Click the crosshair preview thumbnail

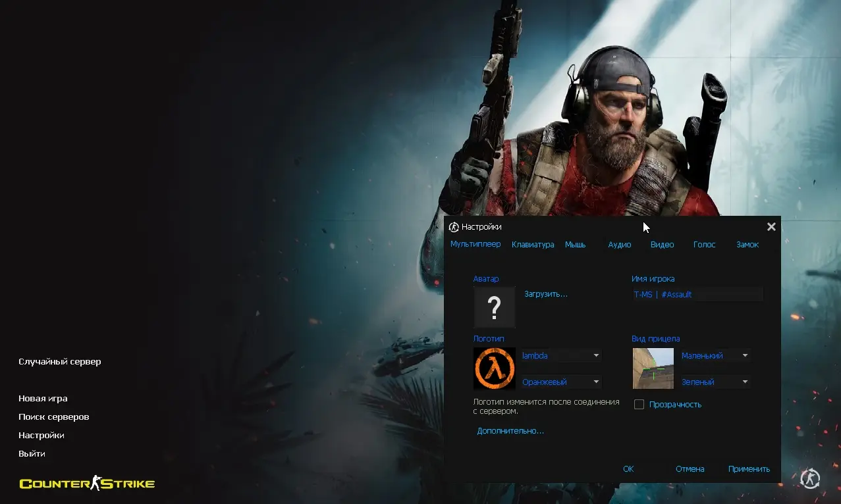pos(653,368)
